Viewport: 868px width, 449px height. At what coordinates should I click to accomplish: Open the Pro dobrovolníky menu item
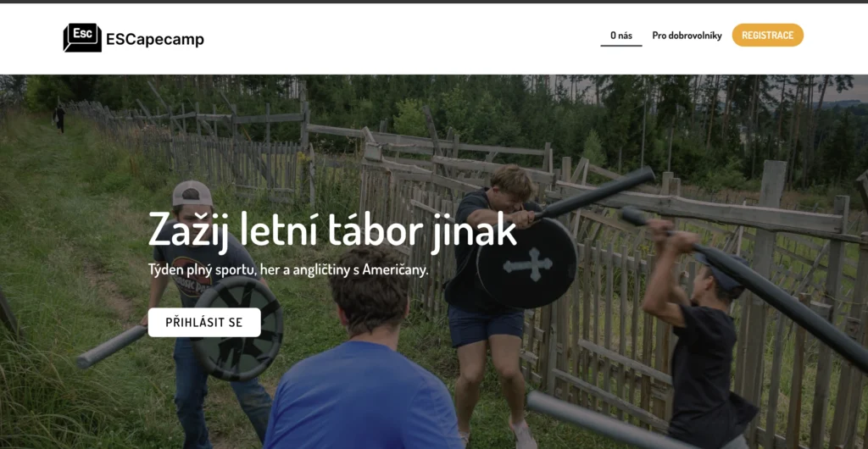tap(687, 36)
